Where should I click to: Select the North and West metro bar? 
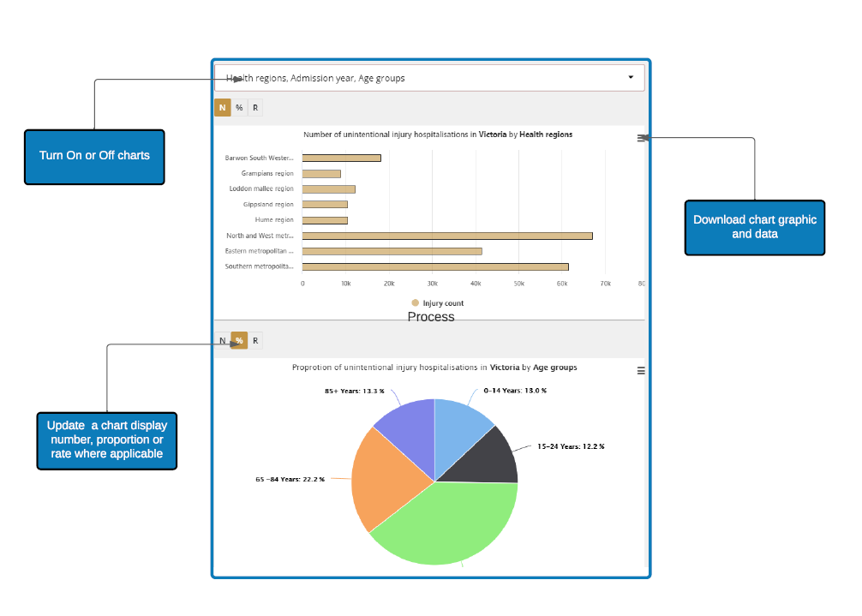[446, 236]
